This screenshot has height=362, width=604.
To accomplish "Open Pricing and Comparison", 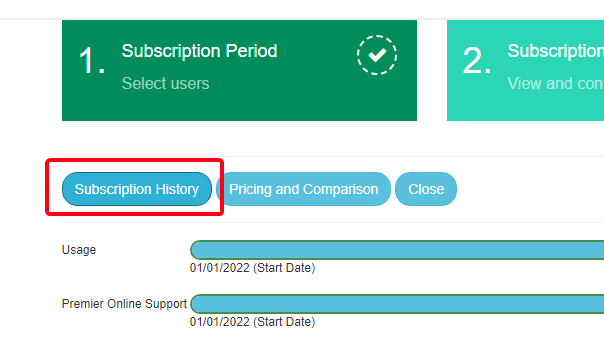I will pyautogui.click(x=304, y=189).
